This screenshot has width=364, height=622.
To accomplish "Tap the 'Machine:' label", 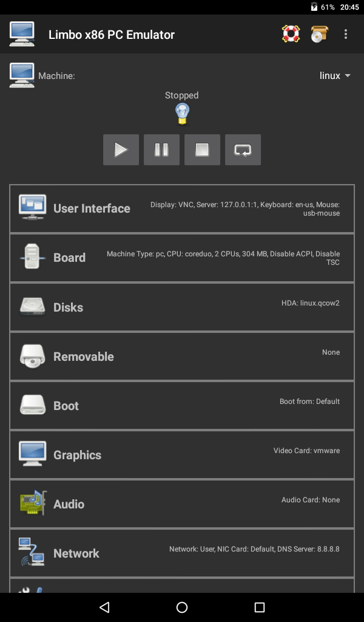I will pyautogui.click(x=56, y=76).
